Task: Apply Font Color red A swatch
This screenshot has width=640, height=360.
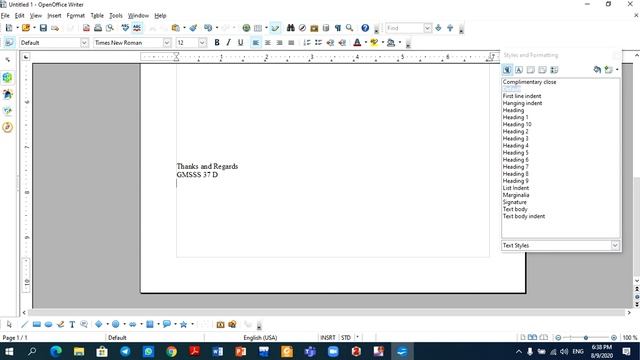Action: pyautogui.click(x=357, y=42)
